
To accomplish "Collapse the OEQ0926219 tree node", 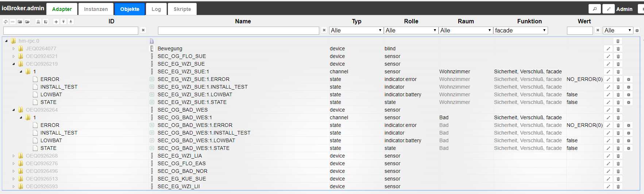I will pos(14,64).
